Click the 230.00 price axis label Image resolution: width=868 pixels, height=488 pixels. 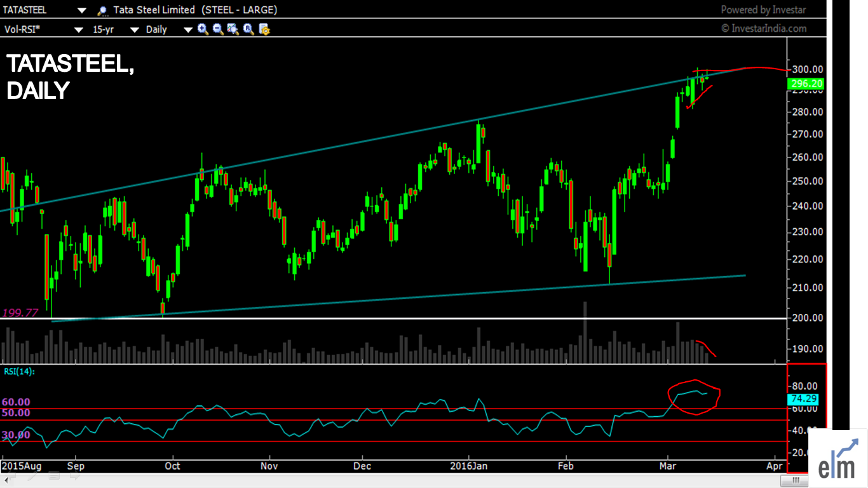click(x=807, y=232)
